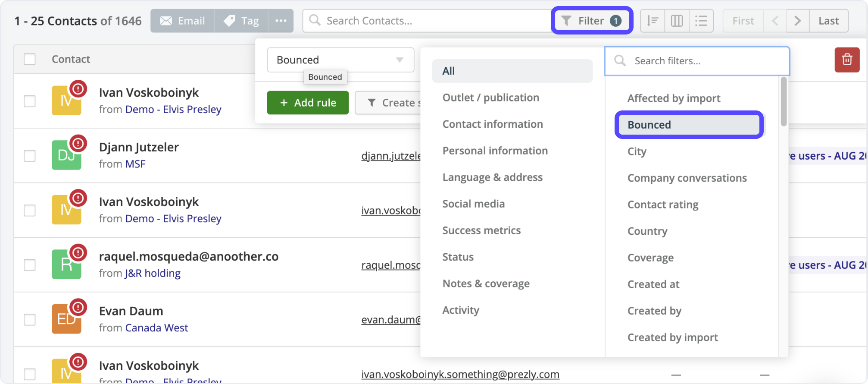Check the raquel.mosqueda@anoother.co row checkbox
This screenshot has height=384, width=868.
pyautogui.click(x=30, y=265)
